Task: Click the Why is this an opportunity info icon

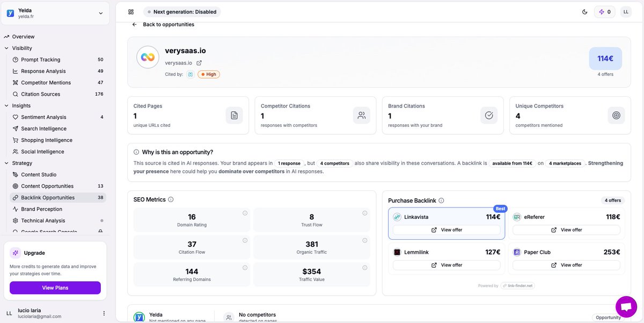Action: point(136,152)
